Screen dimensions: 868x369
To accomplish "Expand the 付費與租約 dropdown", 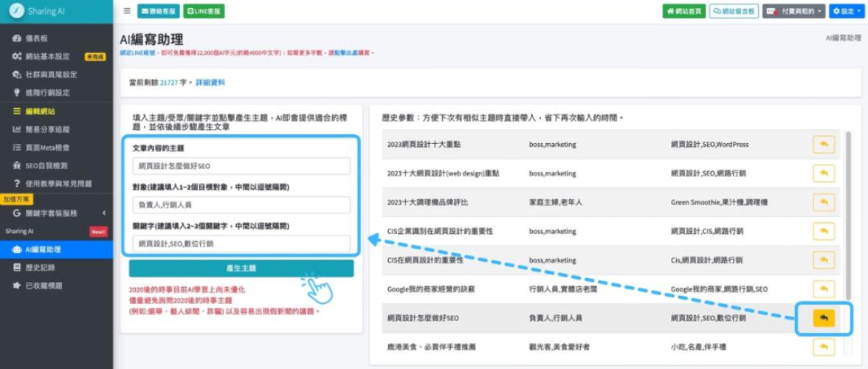I will point(794,11).
